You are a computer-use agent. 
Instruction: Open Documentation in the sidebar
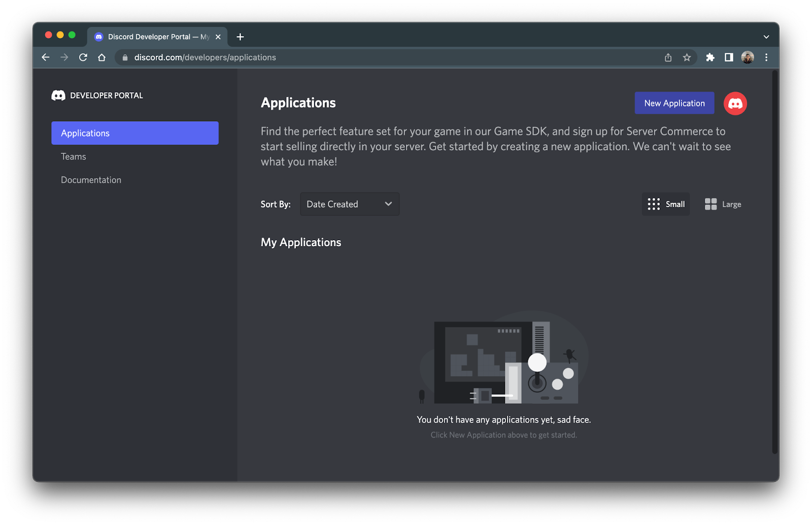pos(135,180)
